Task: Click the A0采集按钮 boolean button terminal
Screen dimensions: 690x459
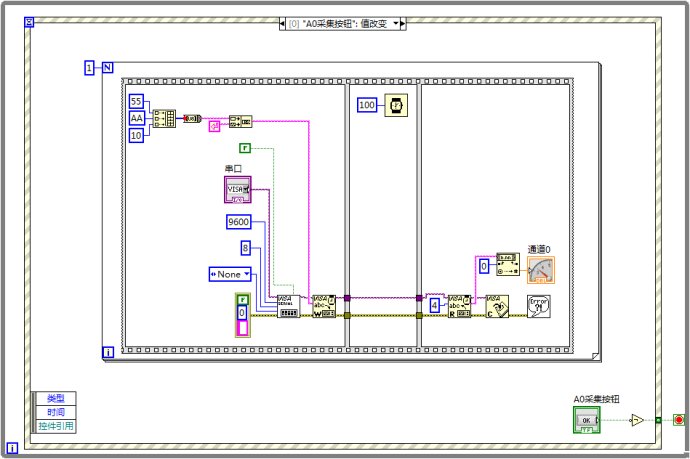Action: pos(586,420)
